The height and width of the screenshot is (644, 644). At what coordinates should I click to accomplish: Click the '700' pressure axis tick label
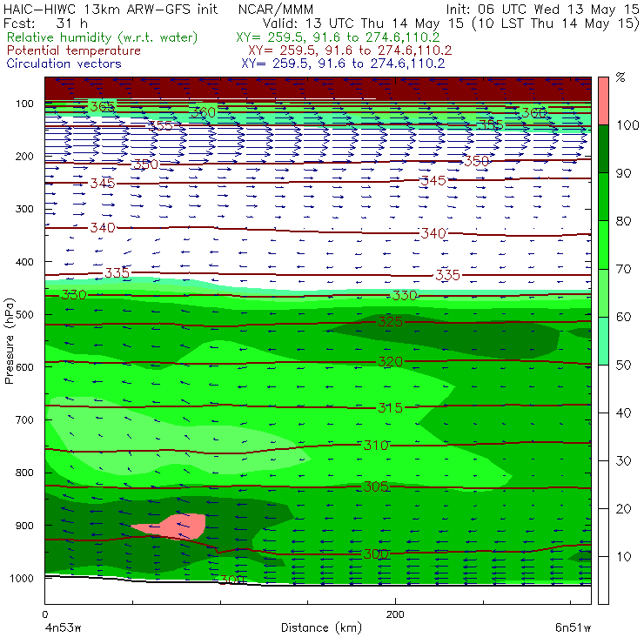click(24, 419)
